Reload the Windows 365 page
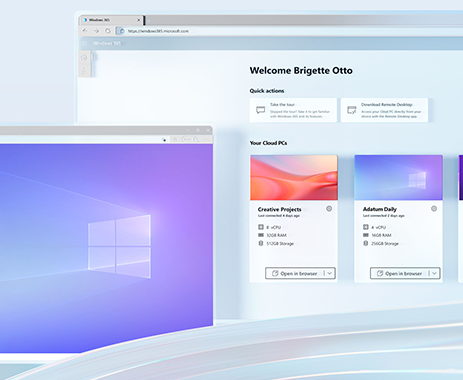 click(108, 31)
